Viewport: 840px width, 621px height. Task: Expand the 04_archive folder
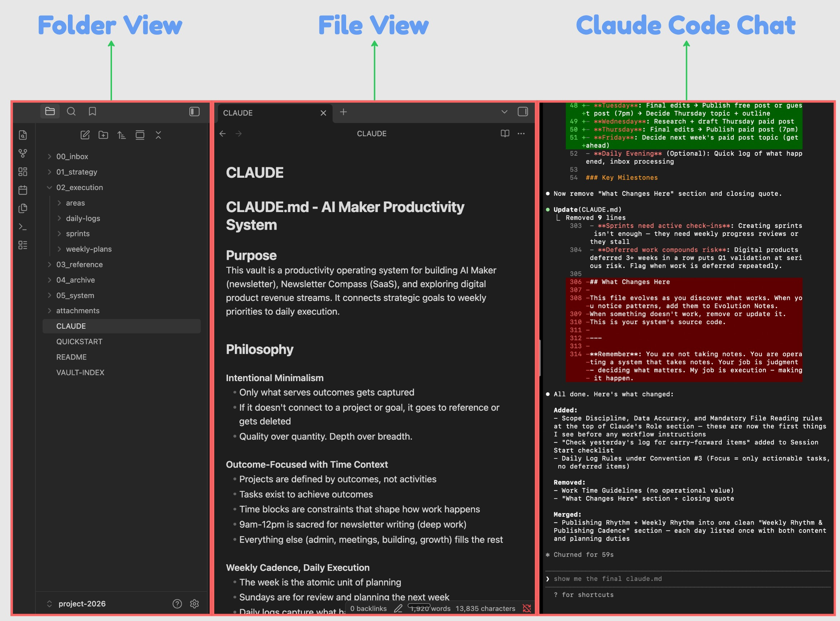pyautogui.click(x=49, y=280)
